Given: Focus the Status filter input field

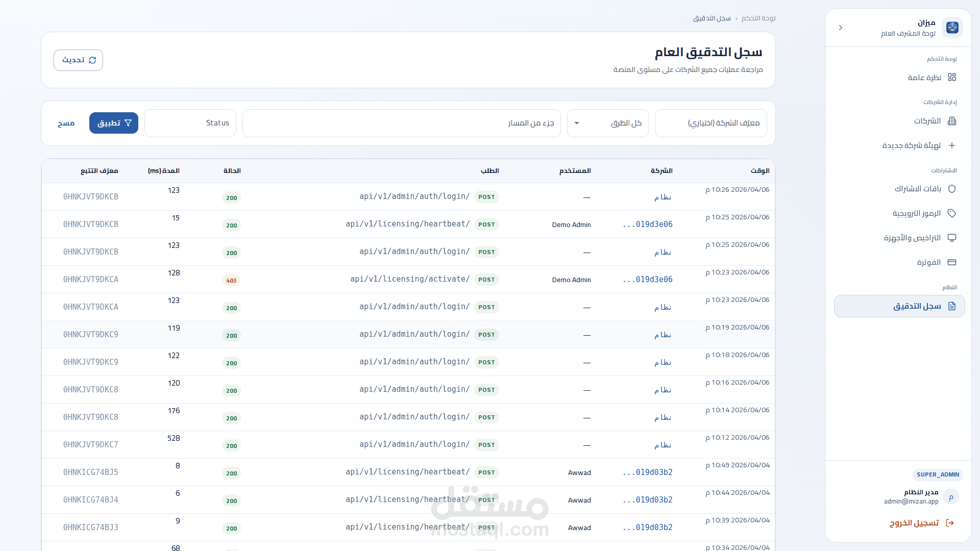Looking at the screenshot, I should point(190,123).
